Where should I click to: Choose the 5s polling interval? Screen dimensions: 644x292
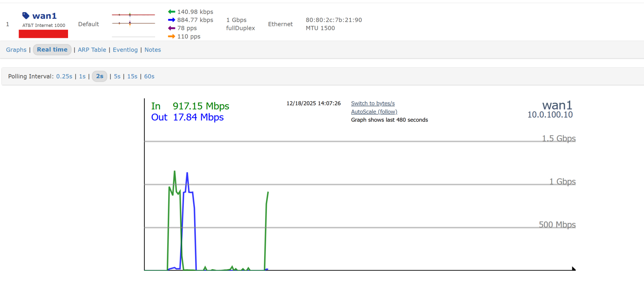(117, 76)
